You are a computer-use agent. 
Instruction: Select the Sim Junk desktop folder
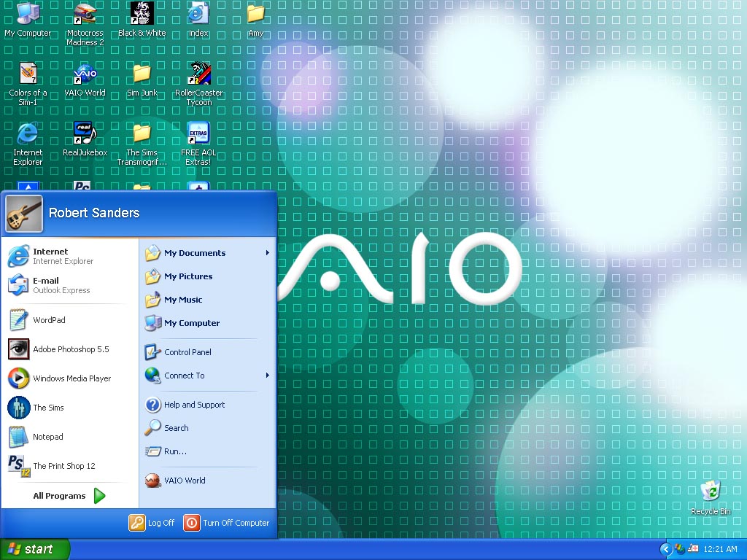pos(142,80)
